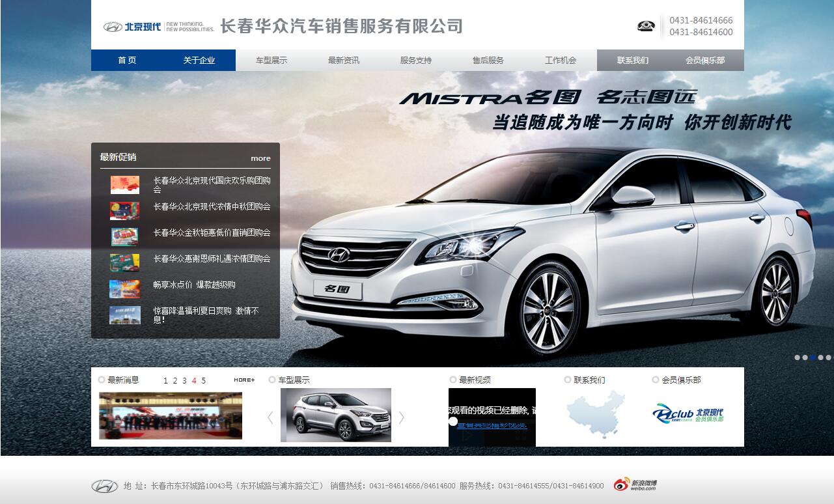This screenshot has width=834, height=504.
Task: Open the 车型展示 navigation menu item
Action: point(271,61)
